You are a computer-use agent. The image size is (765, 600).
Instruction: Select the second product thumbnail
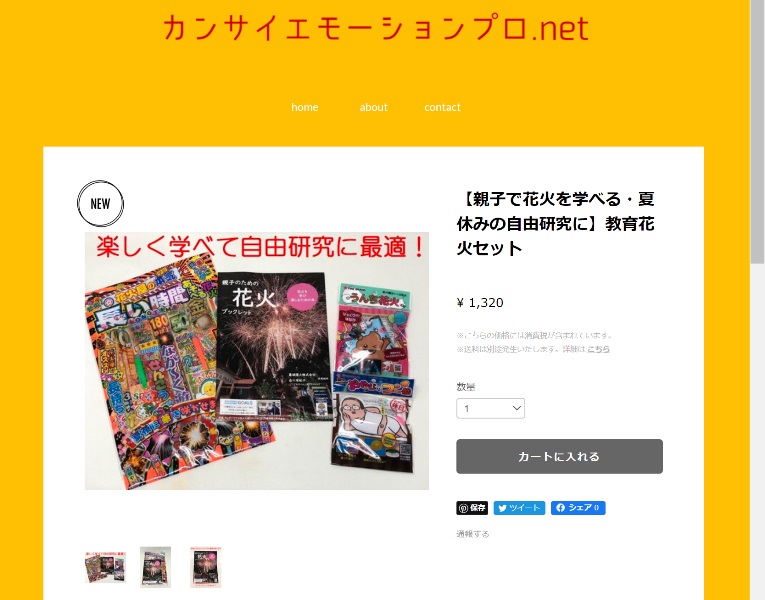coord(155,567)
